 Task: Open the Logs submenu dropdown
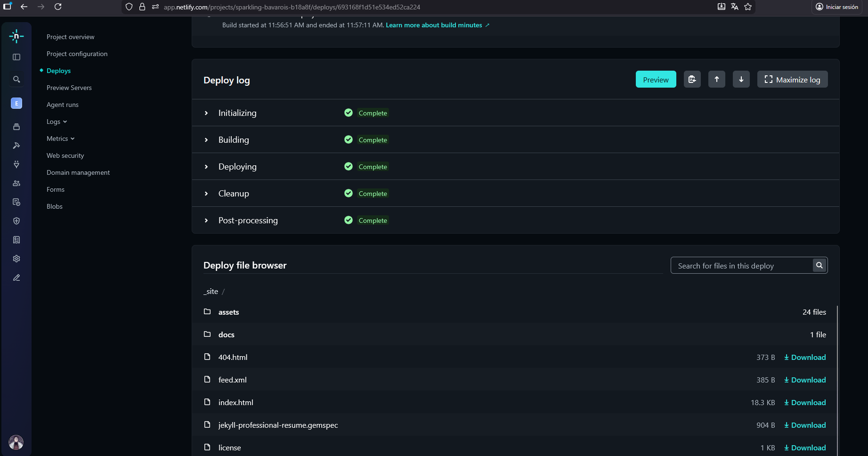tap(57, 122)
